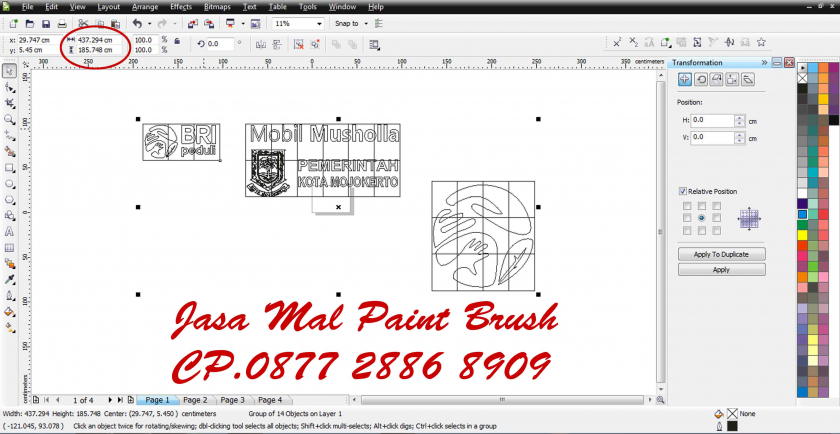
Task: Select the center anchor point radio button
Action: click(701, 217)
